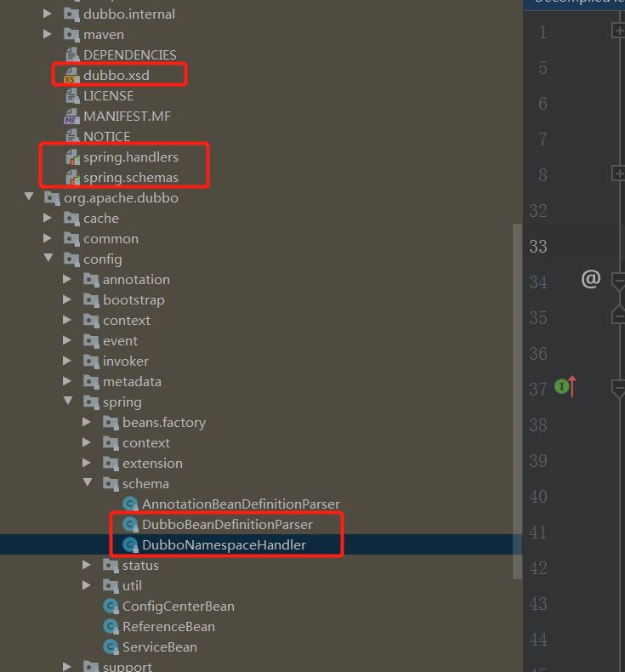Image resolution: width=625 pixels, height=672 pixels.
Task: Expand the common package
Action: (48, 238)
